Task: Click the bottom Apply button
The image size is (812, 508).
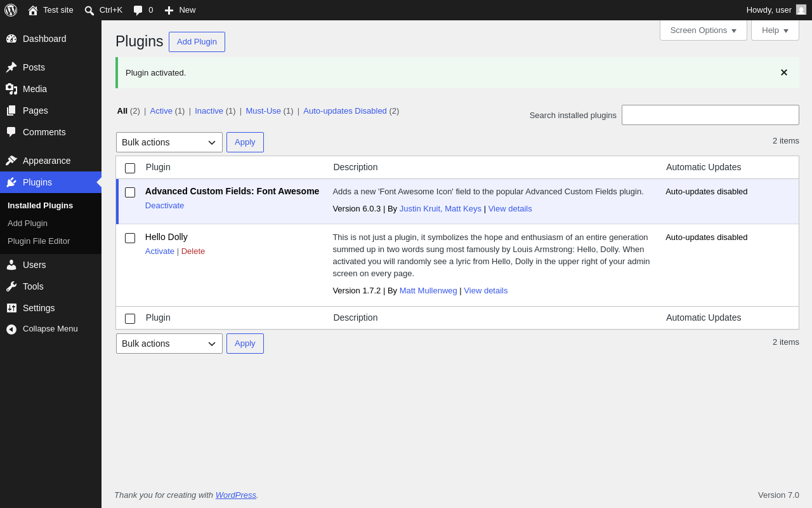Action: pyautogui.click(x=245, y=344)
